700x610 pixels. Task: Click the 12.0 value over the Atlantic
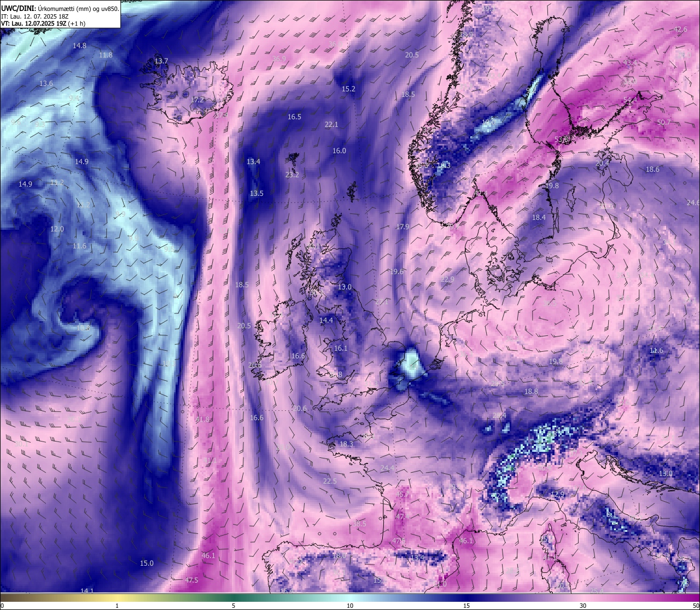point(57,229)
